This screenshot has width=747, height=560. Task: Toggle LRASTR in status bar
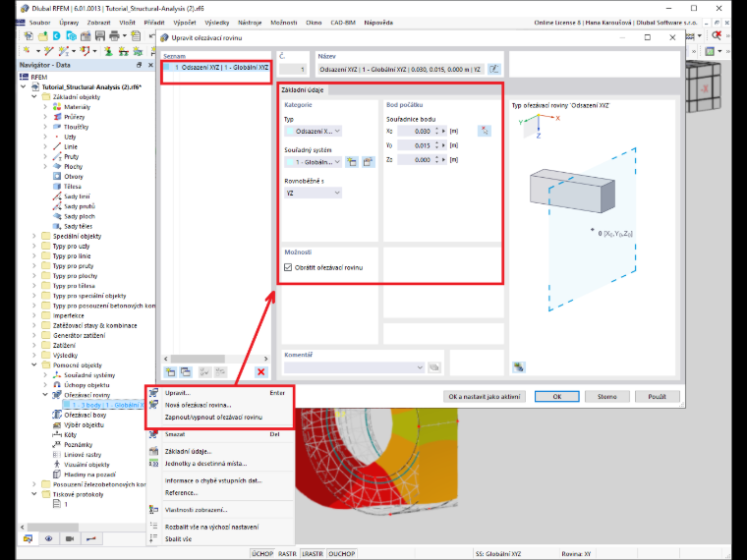[313, 554]
